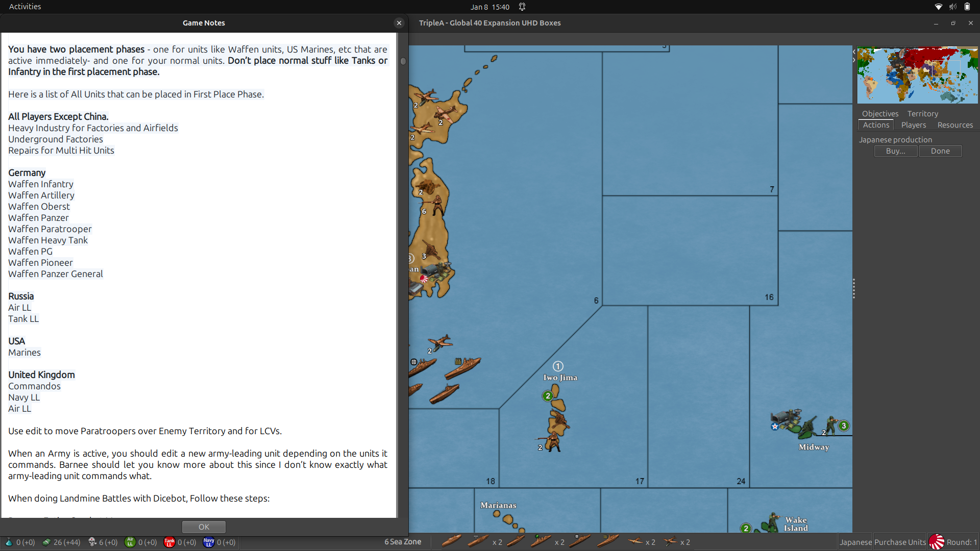
Task: Click the money icon showing 26 PUs
Action: [x=46, y=542]
